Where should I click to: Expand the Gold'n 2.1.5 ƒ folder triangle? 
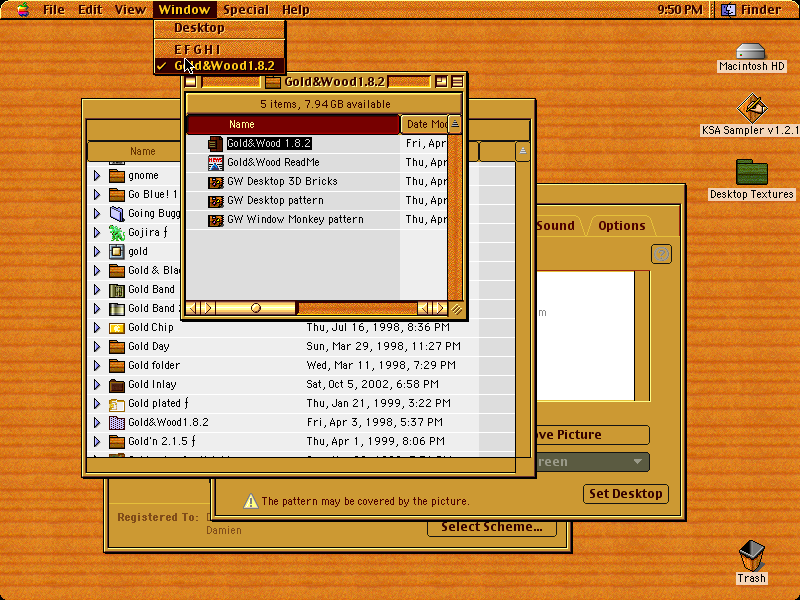click(x=97, y=442)
